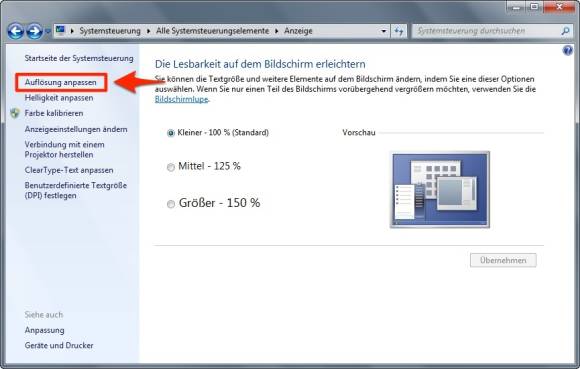Click the Systemsteuerung durchsuchen search field
580x369 pixels.
tap(486, 31)
